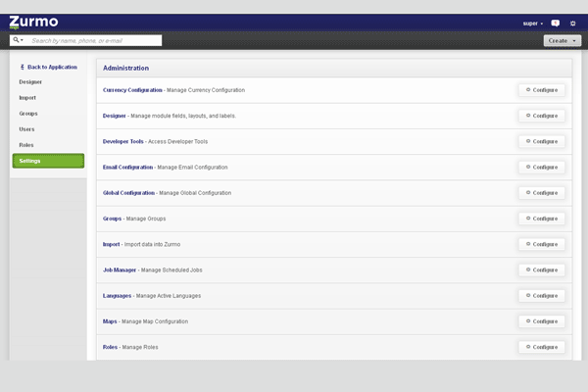This screenshot has height=392, width=588.
Task: Click Configure beside Languages row
Action: pos(541,295)
